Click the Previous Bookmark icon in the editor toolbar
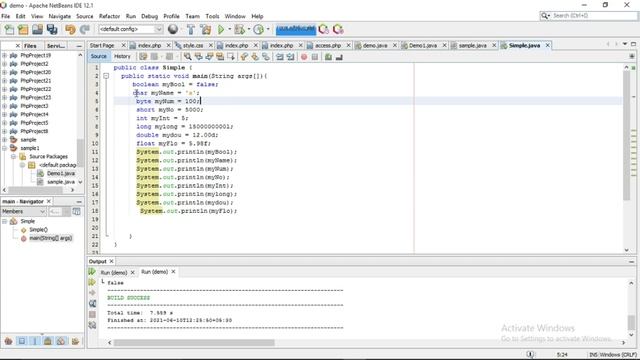 244,57
